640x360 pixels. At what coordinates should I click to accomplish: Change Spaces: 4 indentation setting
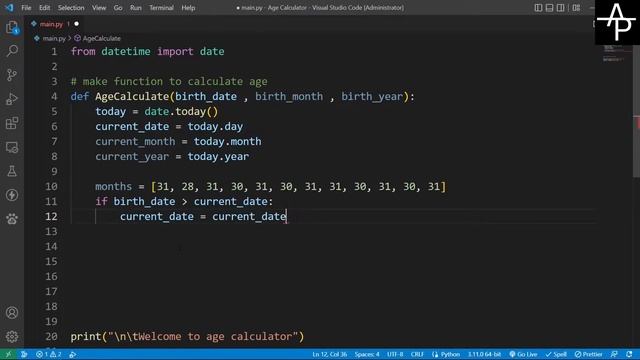click(367, 354)
